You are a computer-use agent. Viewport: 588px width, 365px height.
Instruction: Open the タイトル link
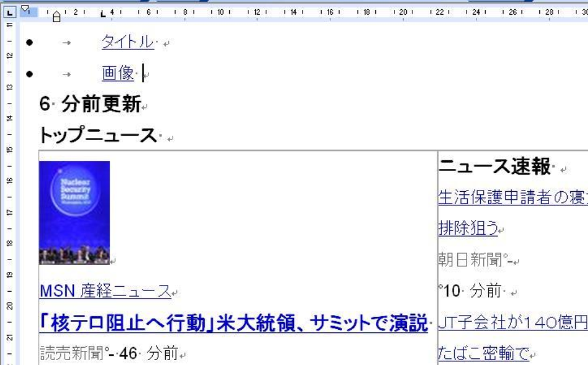128,42
